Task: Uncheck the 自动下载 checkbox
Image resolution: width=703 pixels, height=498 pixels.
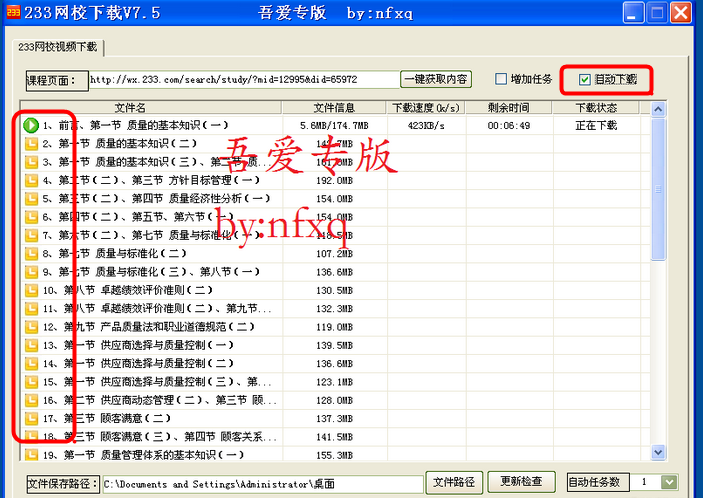Action: tap(585, 79)
